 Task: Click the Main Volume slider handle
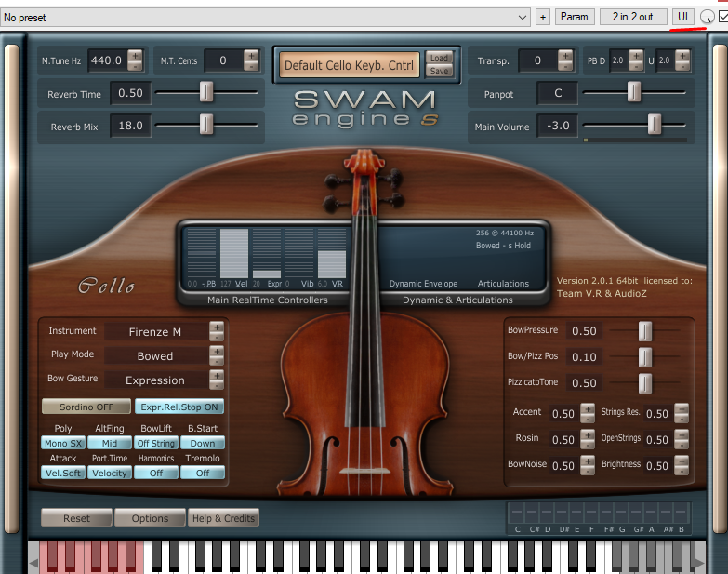pyautogui.click(x=655, y=125)
